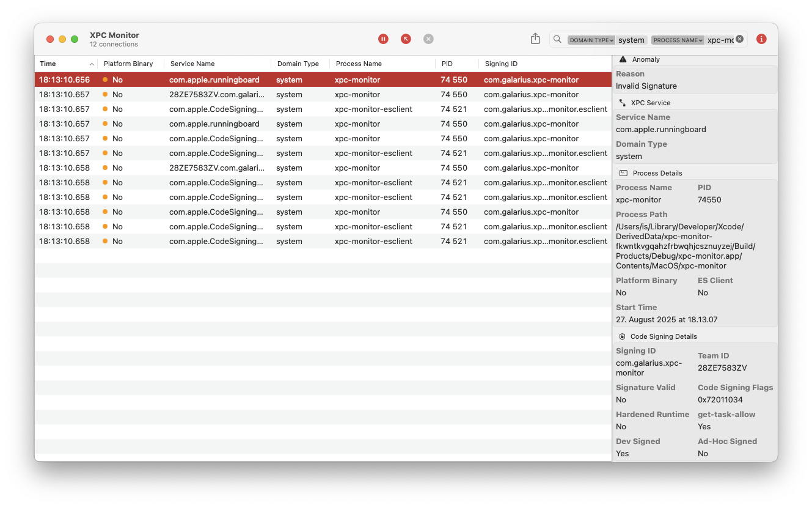The image size is (812, 507).
Task: Open the share export icon
Action: (535, 39)
